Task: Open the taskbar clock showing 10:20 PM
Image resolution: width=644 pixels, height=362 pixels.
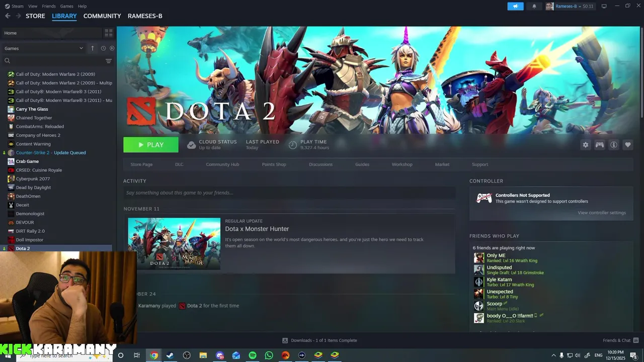Action: click(616, 355)
